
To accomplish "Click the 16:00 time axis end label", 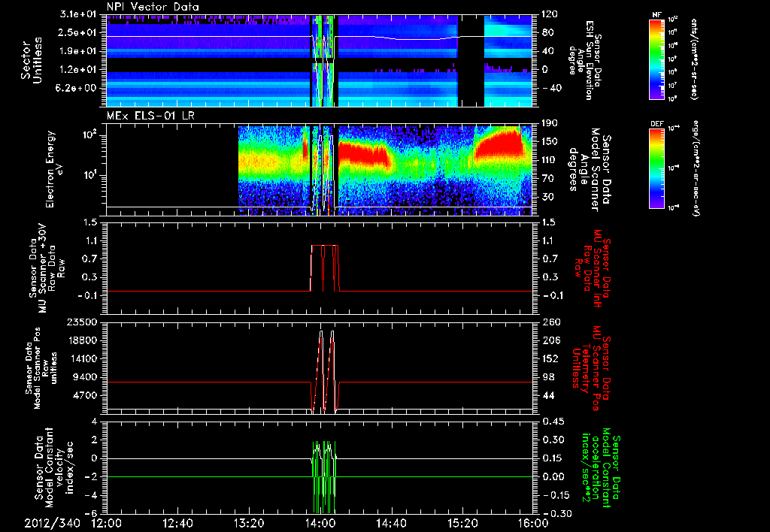I will coord(532,522).
